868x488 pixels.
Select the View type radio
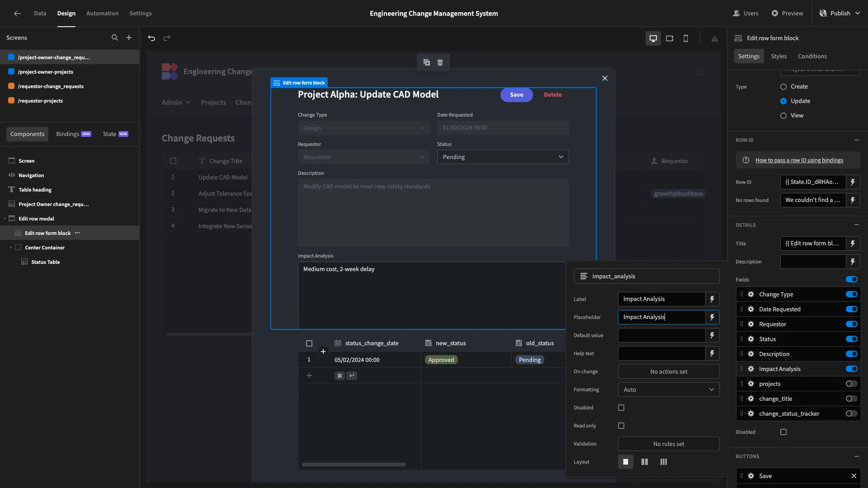[783, 116]
